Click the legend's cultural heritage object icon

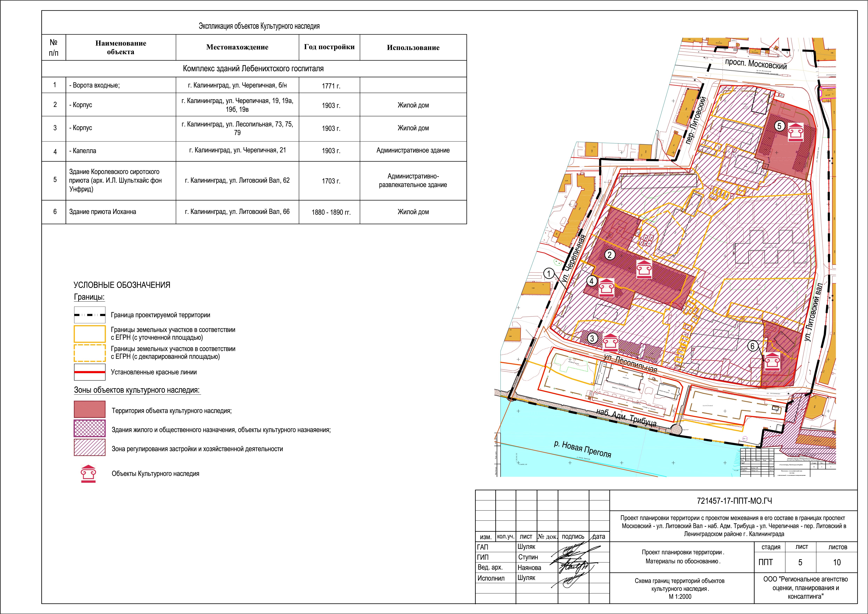point(88,474)
